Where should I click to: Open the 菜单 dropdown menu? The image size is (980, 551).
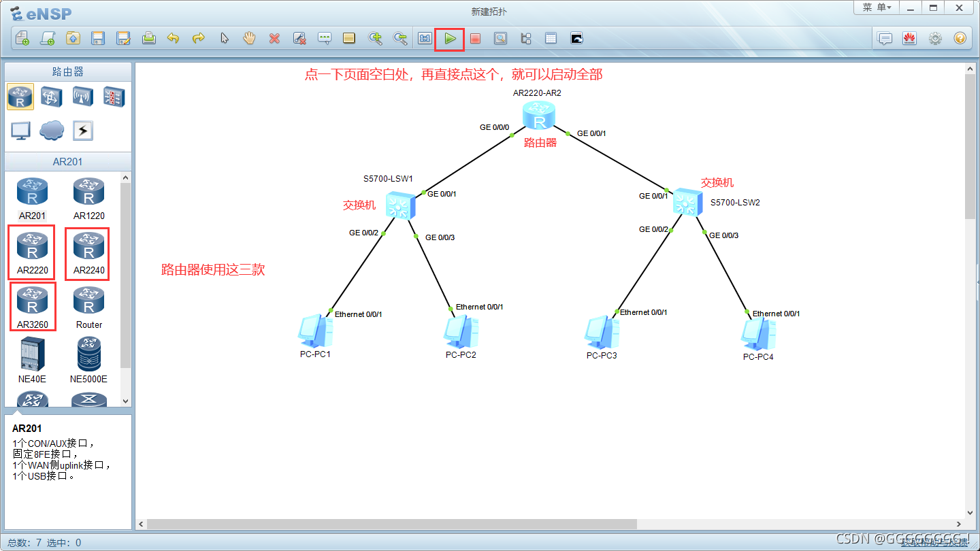[x=877, y=7]
